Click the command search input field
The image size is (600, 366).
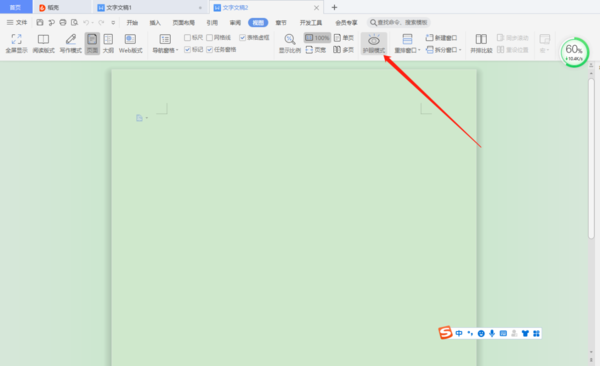[399, 23]
